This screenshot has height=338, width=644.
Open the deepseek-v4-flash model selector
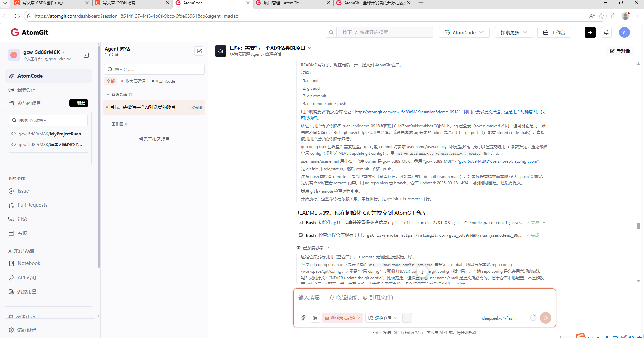[502, 318]
